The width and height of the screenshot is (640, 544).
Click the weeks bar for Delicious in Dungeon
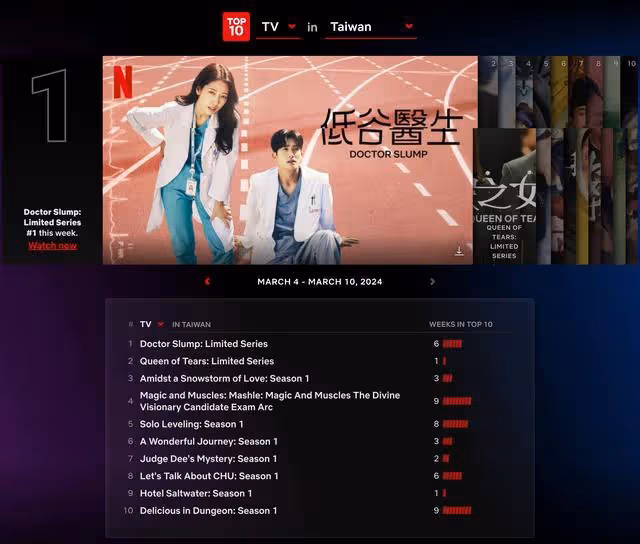pyautogui.click(x=457, y=511)
